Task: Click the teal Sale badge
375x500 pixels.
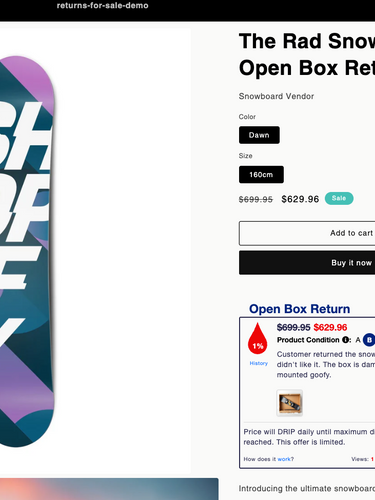Action: click(339, 198)
